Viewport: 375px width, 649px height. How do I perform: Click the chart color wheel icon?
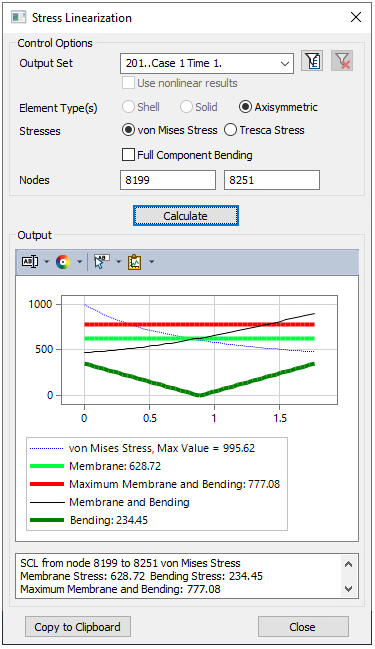pos(63,262)
